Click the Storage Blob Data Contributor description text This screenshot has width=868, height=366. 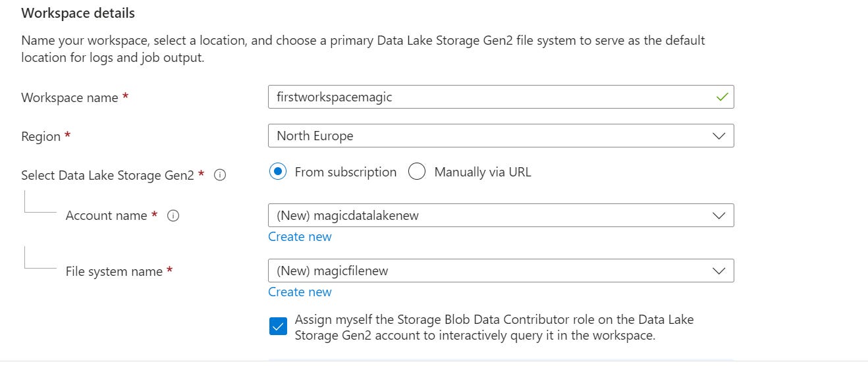click(495, 327)
